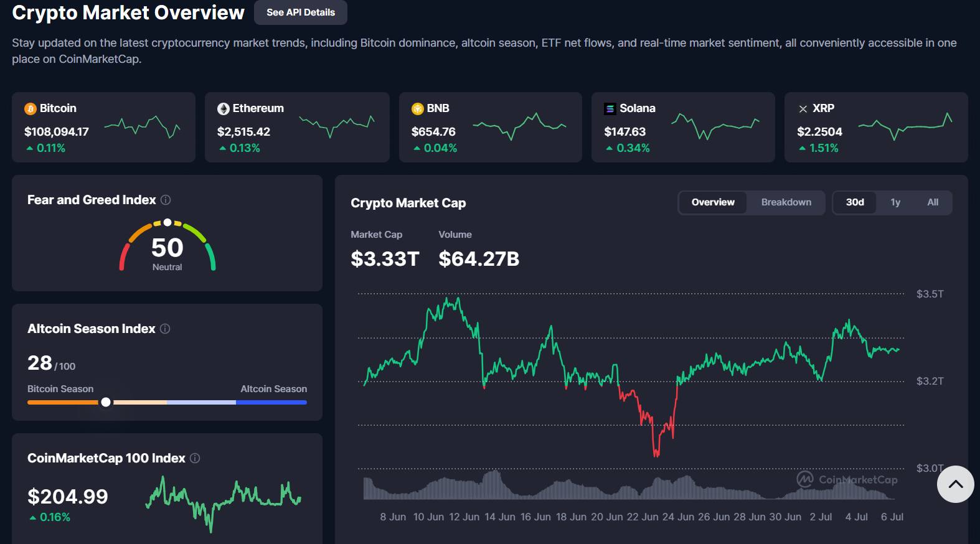
Task: Click the Ethereum logo icon
Action: click(224, 109)
